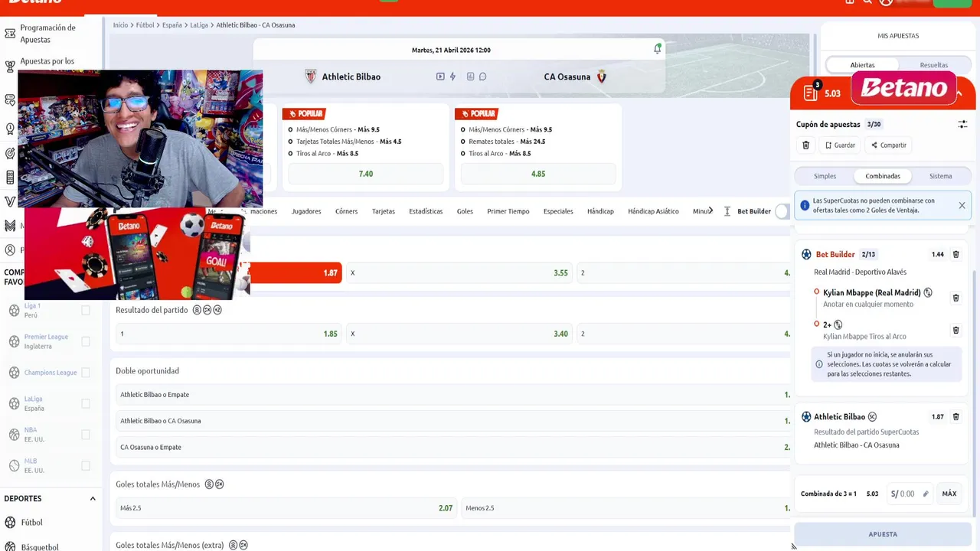The height and width of the screenshot is (551, 980).
Task: Collapse the bet slip with header chevron
Action: (959, 93)
